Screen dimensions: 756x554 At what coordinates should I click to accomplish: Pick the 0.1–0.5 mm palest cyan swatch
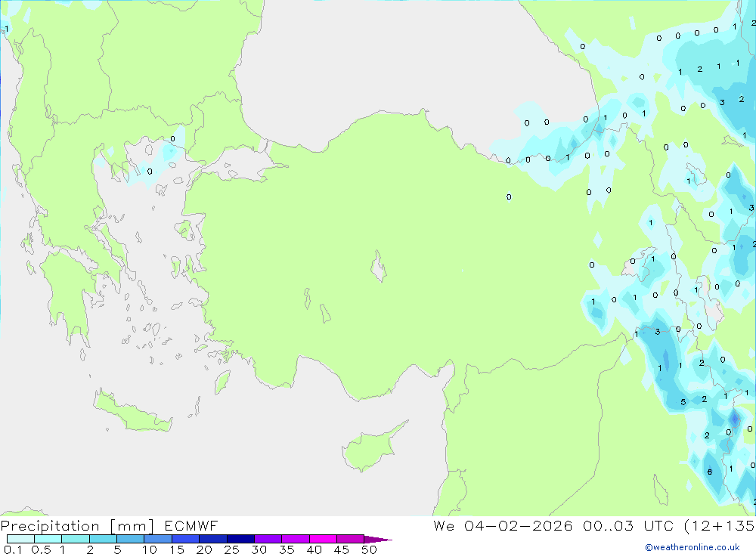tap(20, 539)
